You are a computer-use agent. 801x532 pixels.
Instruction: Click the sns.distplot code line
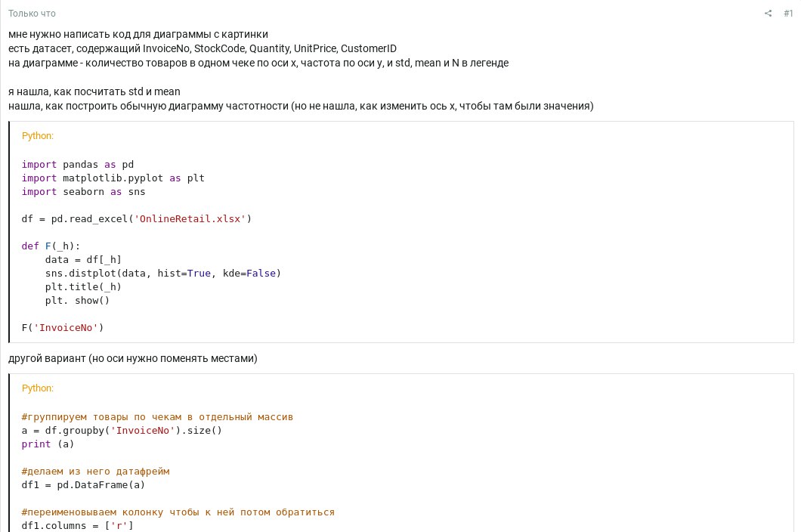coord(163,273)
